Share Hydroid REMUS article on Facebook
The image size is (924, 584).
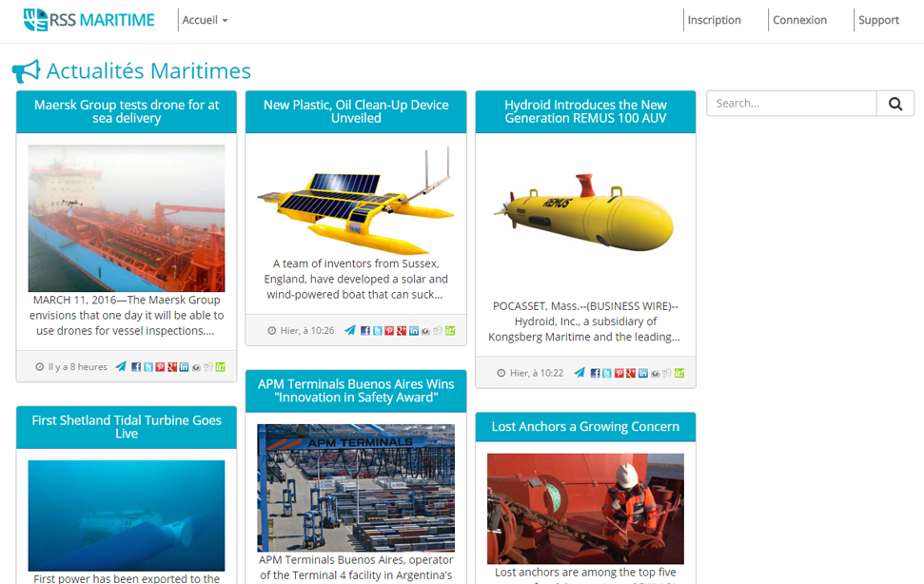[x=595, y=373]
